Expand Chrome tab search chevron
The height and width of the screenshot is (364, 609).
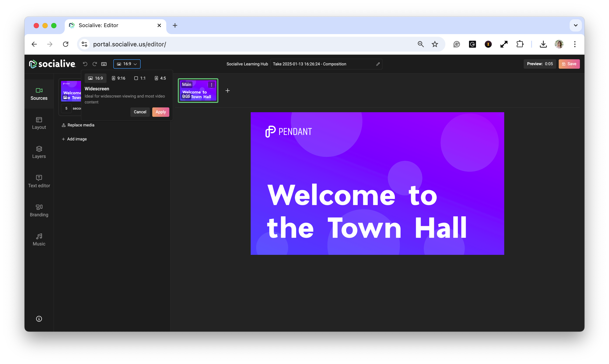[x=575, y=25]
